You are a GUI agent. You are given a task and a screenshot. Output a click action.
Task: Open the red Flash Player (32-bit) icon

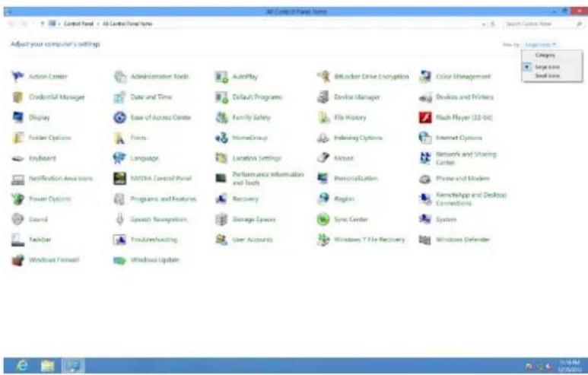coord(425,117)
